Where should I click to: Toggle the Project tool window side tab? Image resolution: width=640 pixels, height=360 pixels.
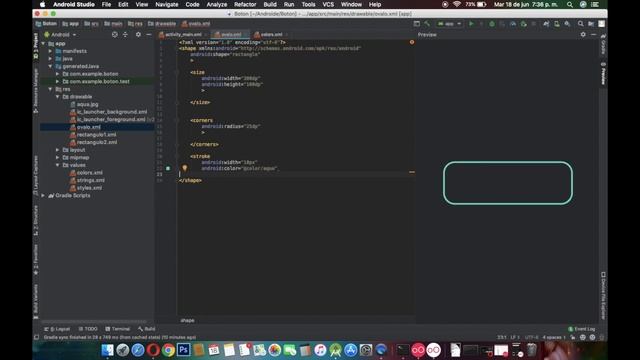click(36, 47)
